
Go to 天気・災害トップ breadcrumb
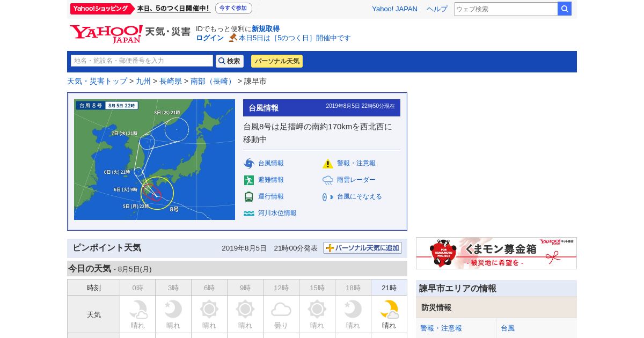coord(97,81)
